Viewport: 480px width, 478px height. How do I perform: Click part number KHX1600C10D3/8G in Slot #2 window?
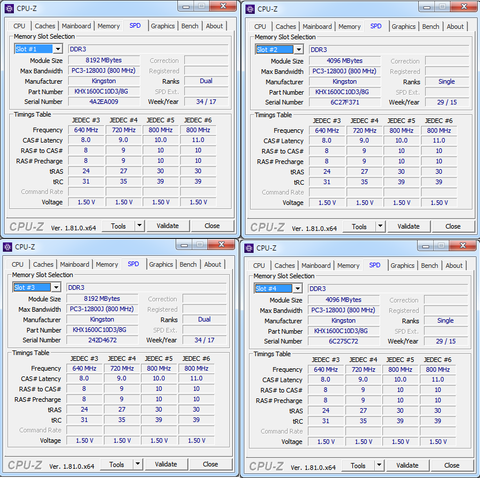[345, 92]
